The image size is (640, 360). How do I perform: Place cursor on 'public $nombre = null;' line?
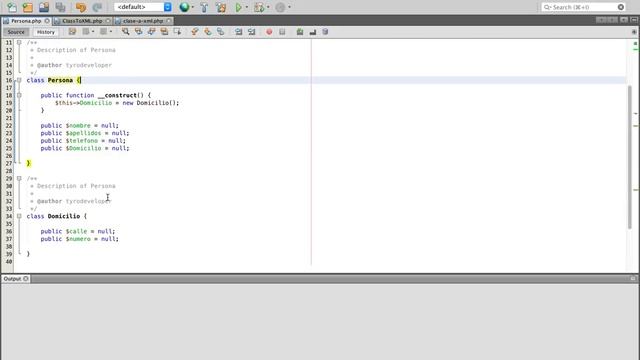point(80,125)
